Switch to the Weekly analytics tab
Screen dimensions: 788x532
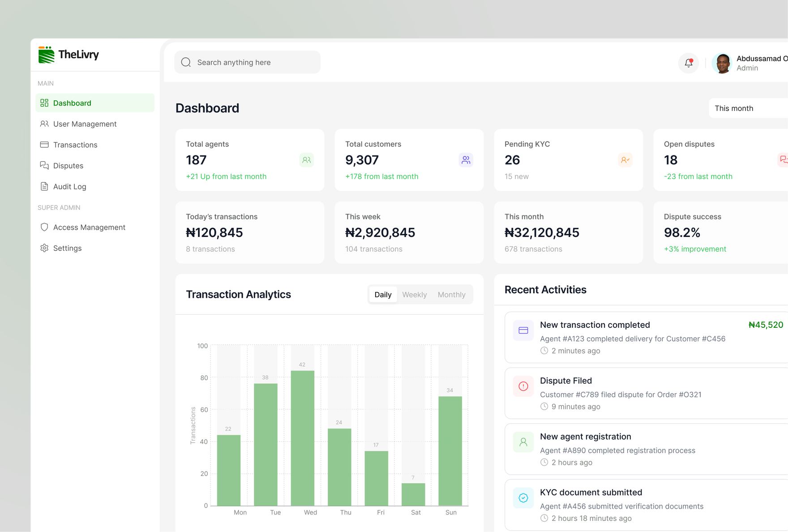[415, 295]
